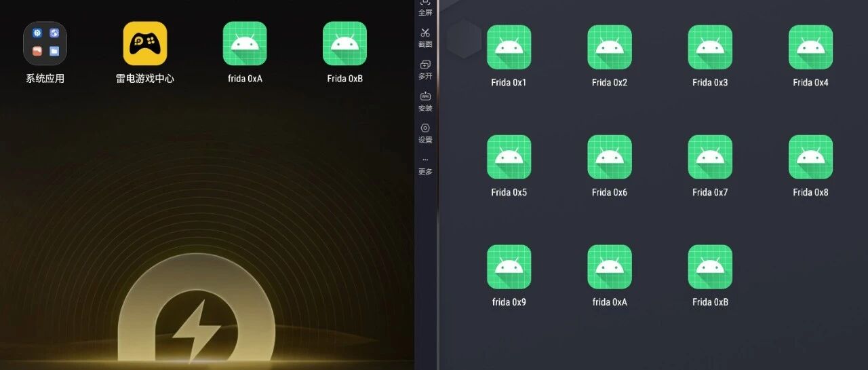The width and height of the screenshot is (868, 370).
Task: Click the 截图 screenshot scissors tool
Action: [x=425, y=37]
